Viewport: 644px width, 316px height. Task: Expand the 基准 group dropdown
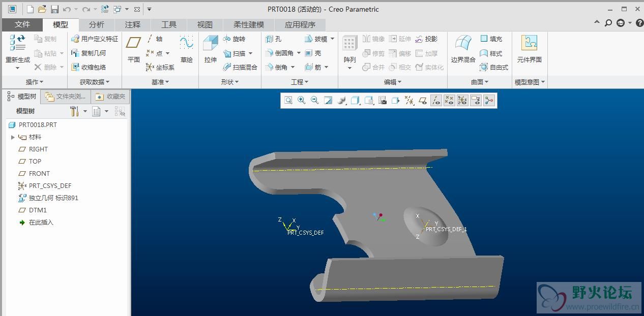160,82
